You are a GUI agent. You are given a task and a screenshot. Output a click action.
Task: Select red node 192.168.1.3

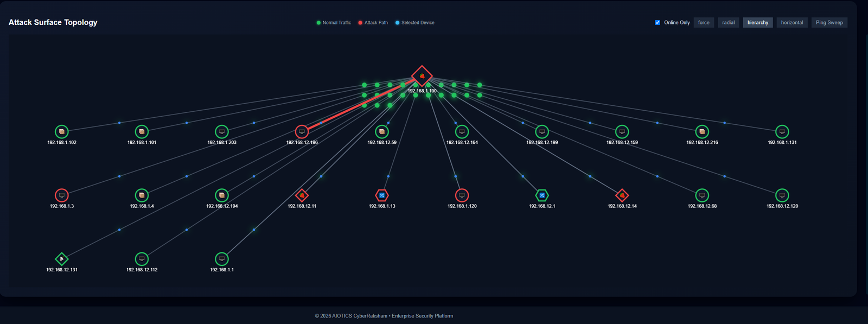[62, 195]
